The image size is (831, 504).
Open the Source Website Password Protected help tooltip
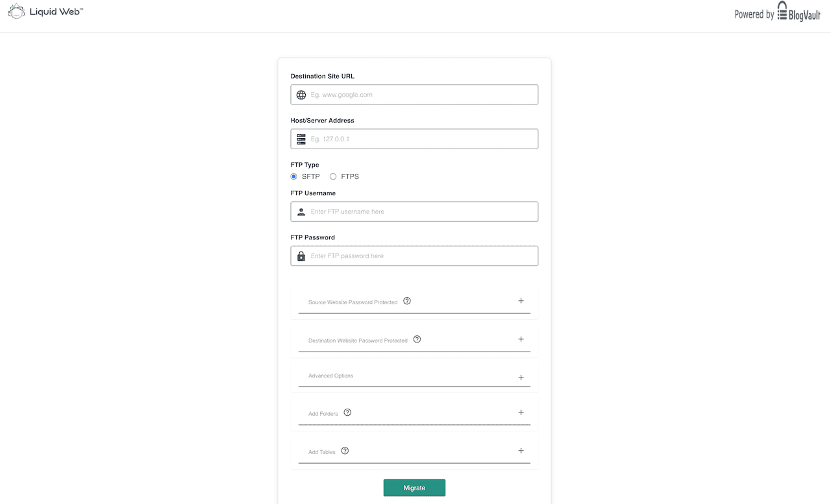point(407,300)
